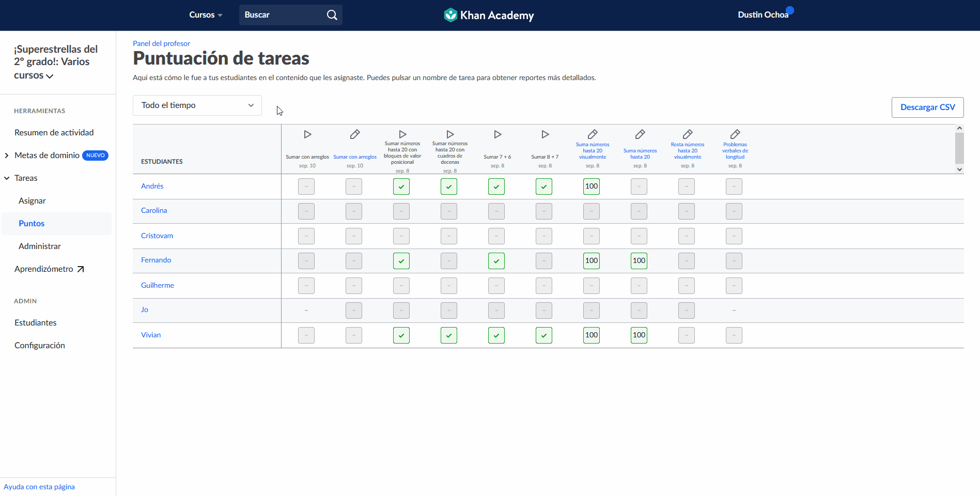980x496 pixels.
Task: Click the video icon above Sumar 8 + 7
Action: click(545, 134)
